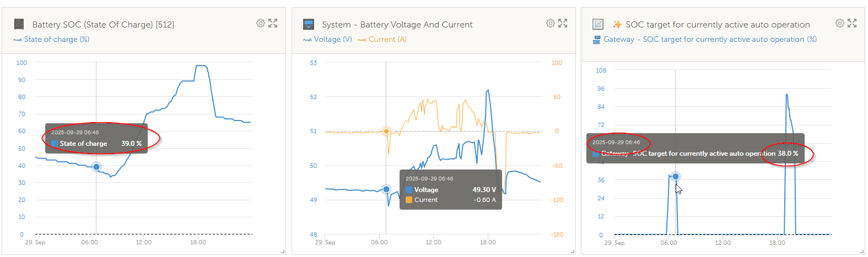Click the blue Voltage data point marker

pyautogui.click(x=386, y=189)
